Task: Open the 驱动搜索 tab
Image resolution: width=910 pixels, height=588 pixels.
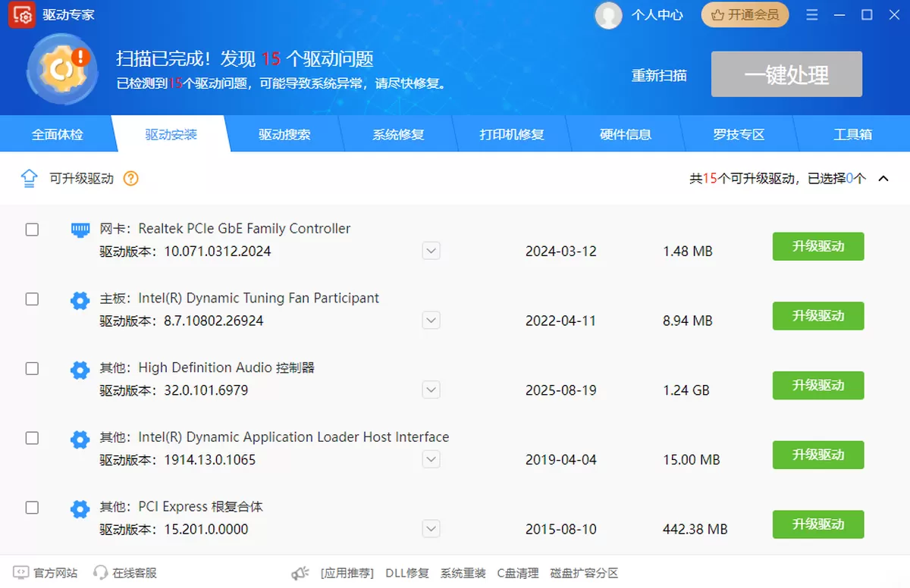Action: coord(284,135)
